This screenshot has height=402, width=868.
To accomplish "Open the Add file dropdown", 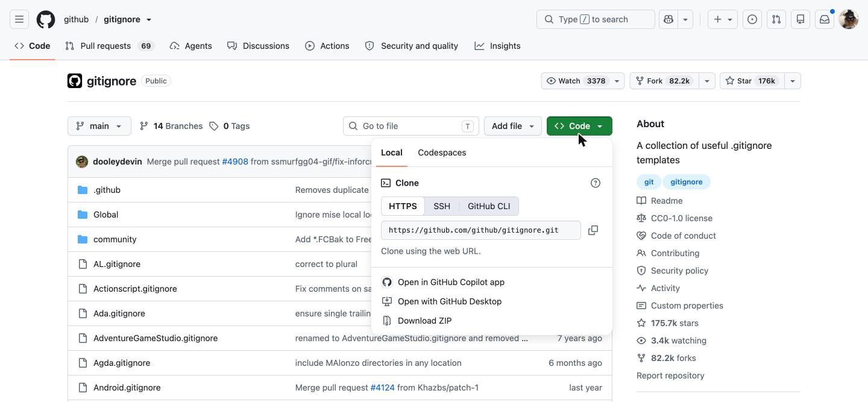I will coord(513,126).
